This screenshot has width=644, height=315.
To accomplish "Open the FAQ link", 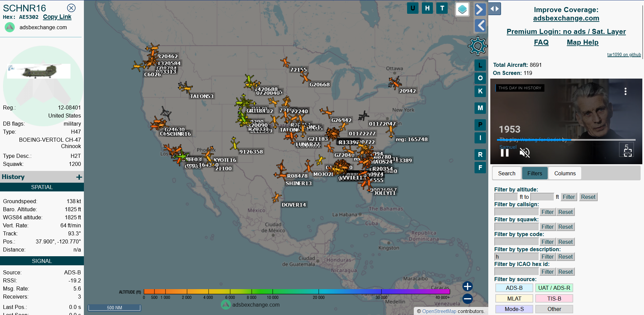I will click(541, 42).
